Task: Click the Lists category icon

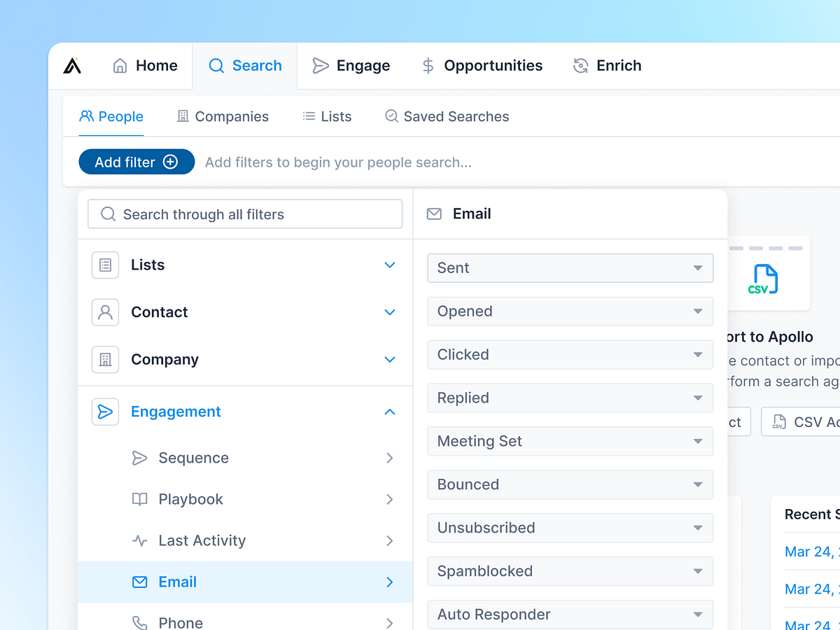Action: 105,265
